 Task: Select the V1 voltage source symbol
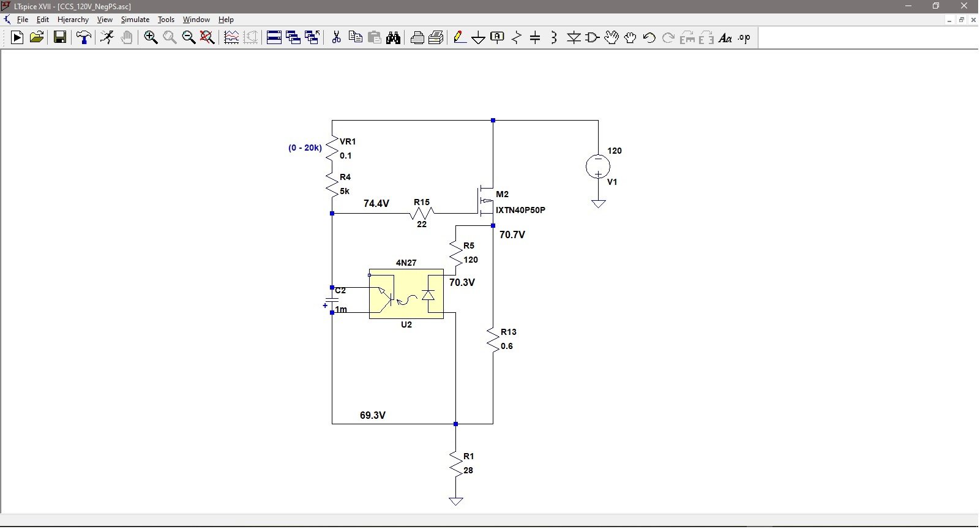598,167
